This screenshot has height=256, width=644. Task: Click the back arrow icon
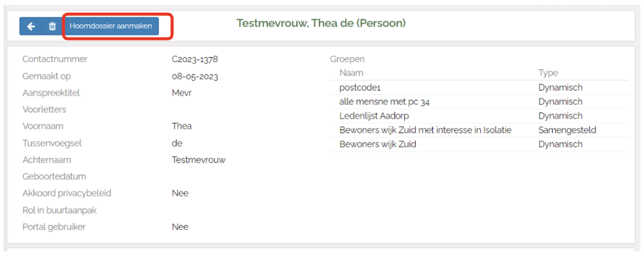click(x=31, y=26)
